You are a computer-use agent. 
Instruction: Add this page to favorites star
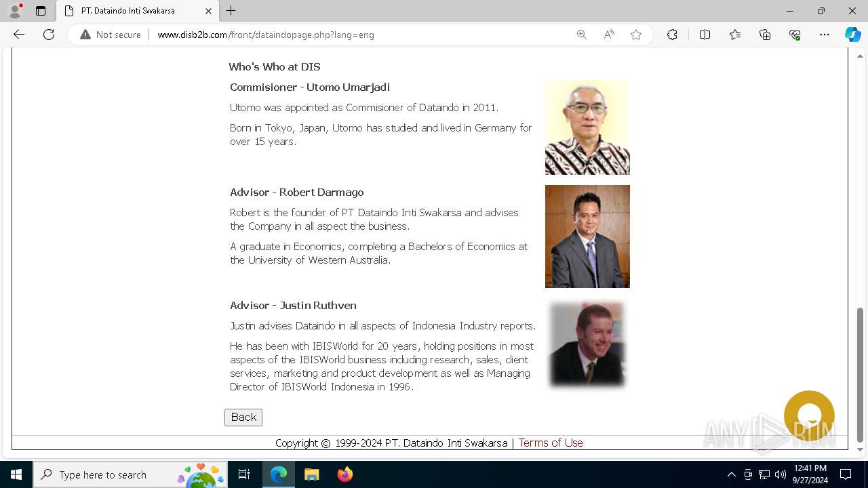636,35
